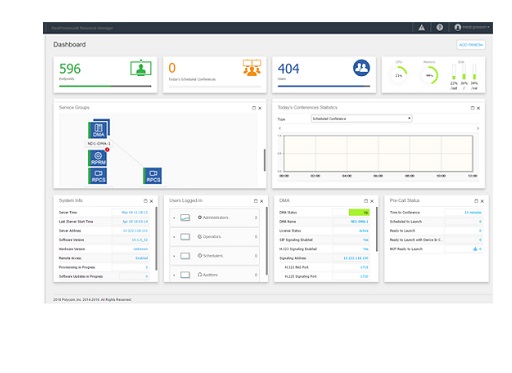512x373 pixels.
Task: Select the RPRM node in Service Groups
Action: point(97,158)
